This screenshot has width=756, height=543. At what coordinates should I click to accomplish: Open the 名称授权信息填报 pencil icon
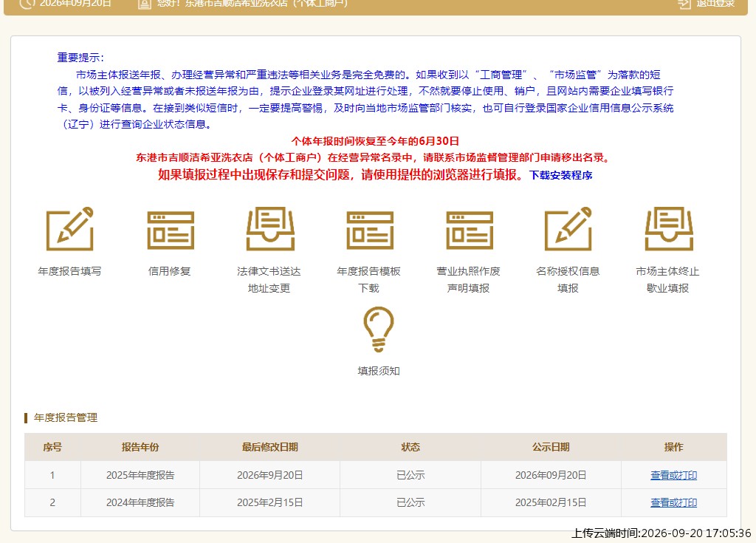[568, 229]
